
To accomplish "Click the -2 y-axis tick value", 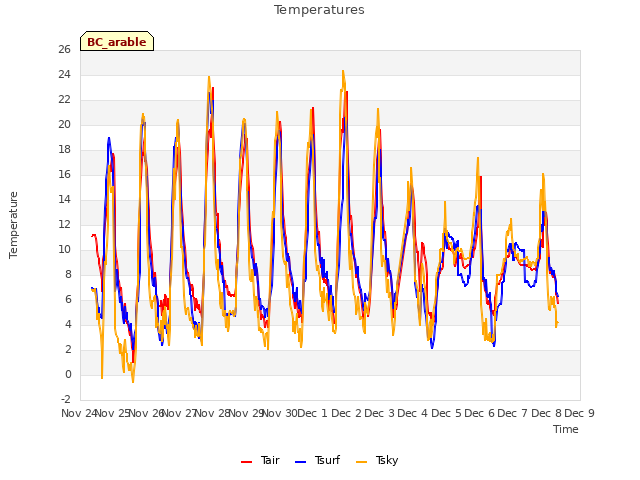I will pyautogui.click(x=66, y=400).
